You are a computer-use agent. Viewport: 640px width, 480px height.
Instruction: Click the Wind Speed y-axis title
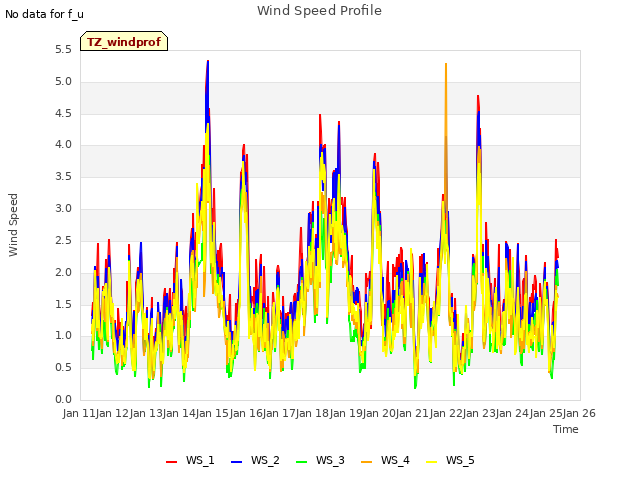13,225
